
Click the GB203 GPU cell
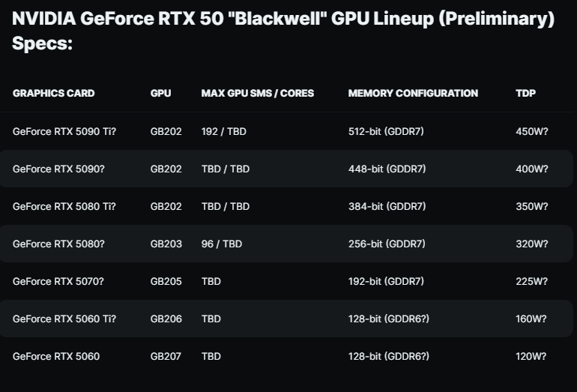[166, 244]
